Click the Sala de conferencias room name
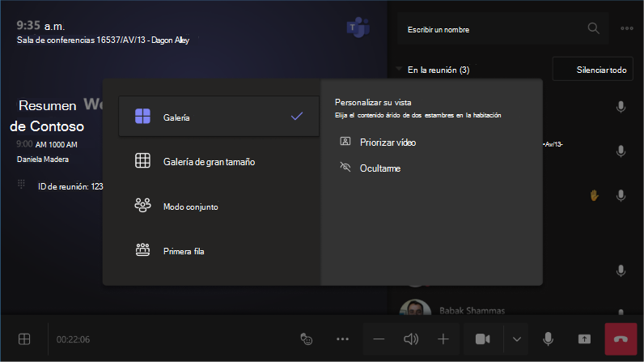644x362 pixels. [103, 40]
